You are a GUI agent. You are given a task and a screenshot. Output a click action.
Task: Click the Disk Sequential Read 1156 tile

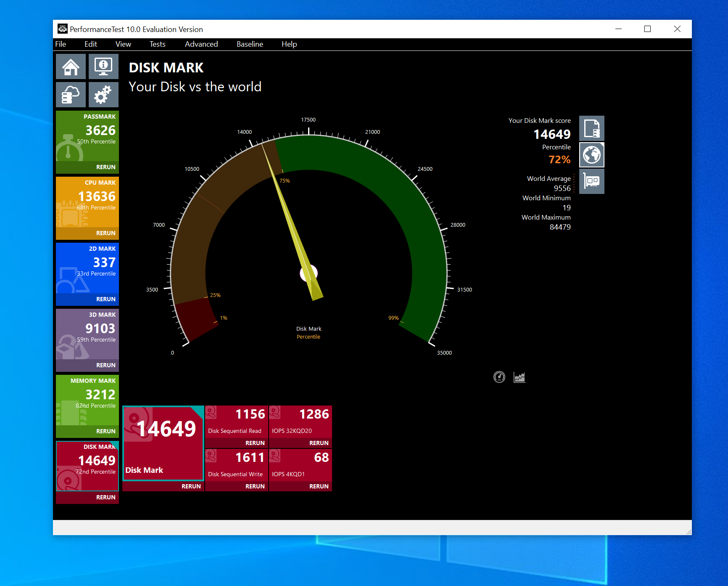pyautogui.click(x=237, y=422)
